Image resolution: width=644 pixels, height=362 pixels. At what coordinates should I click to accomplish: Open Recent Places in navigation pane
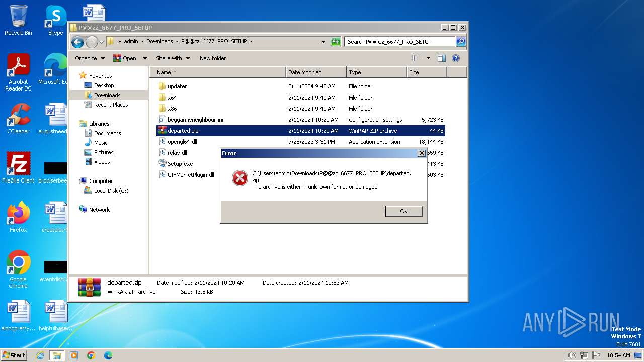tap(111, 105)
